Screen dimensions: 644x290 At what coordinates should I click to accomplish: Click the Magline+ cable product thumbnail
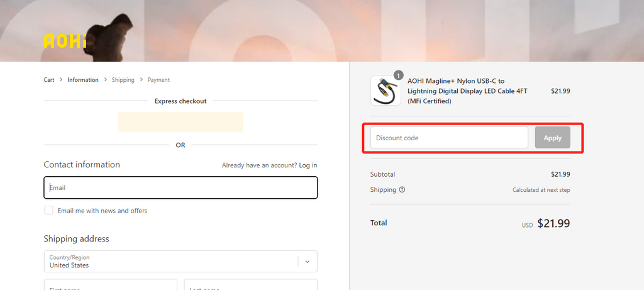(386, 91)
